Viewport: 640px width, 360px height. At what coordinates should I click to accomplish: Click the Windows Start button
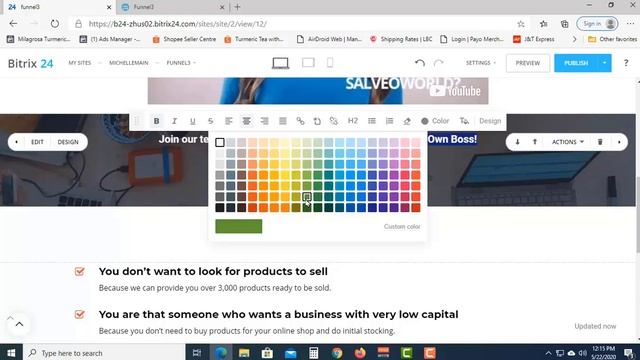click(x=11, y=353)
